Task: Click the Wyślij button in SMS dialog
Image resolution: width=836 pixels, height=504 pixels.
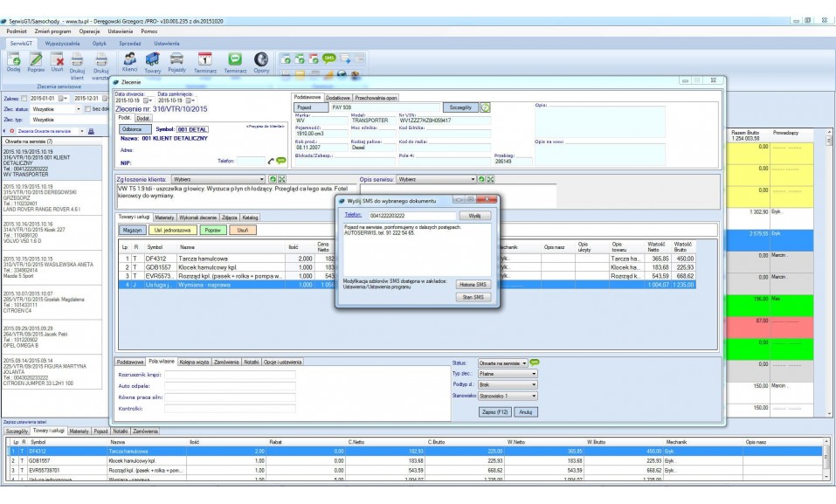Action: [x=473, y=215]
